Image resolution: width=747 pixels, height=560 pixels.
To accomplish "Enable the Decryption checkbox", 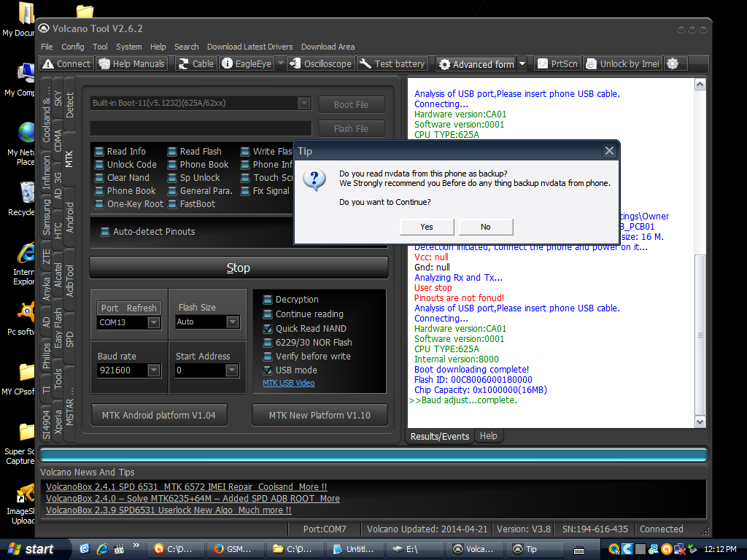I will click(x=268, y=300).
